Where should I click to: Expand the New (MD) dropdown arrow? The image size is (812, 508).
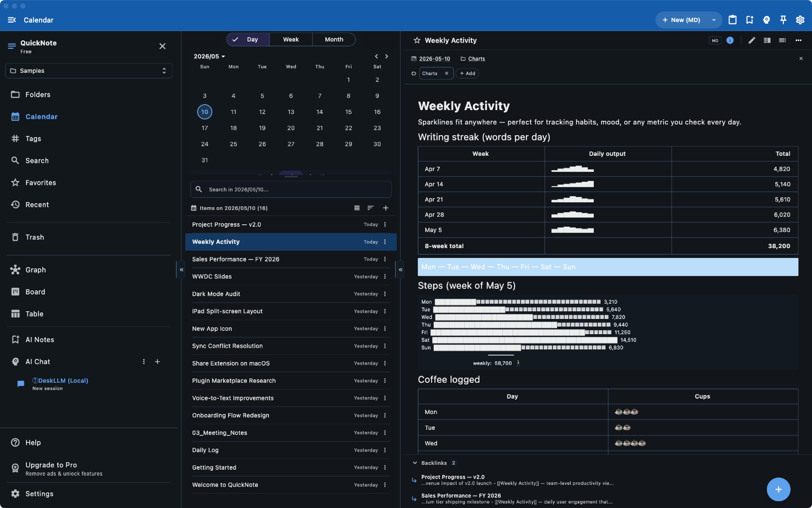point(714,20)
